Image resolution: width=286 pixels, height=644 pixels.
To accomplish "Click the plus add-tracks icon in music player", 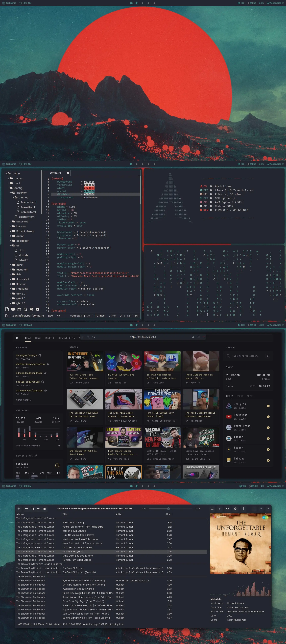I will (x=19, y=509).
